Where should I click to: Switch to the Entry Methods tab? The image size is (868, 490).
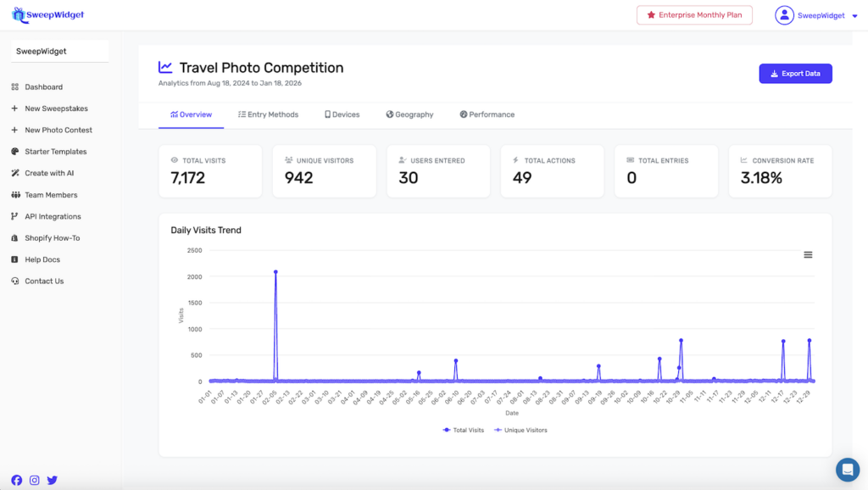268,114
